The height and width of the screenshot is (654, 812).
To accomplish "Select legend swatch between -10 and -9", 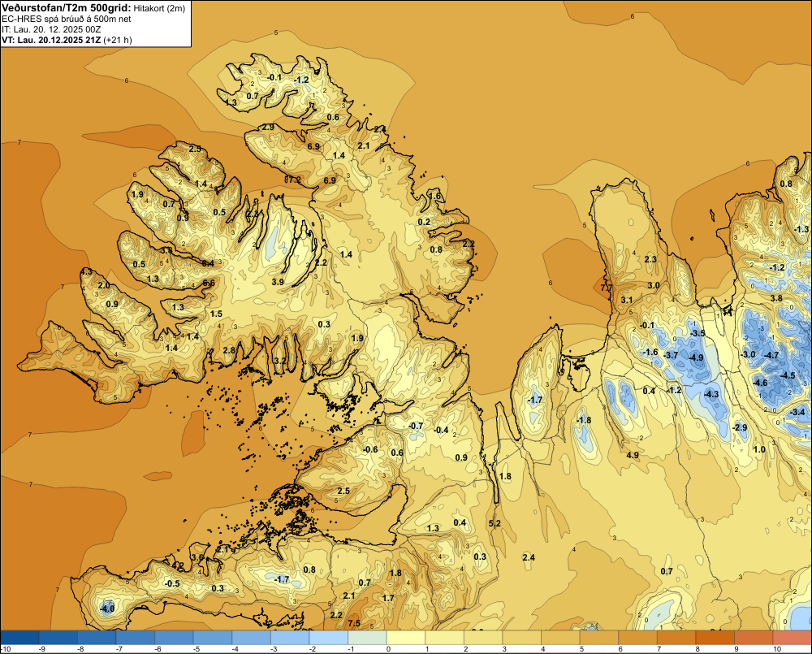I will pyautogui.click(x=19, y=637).
